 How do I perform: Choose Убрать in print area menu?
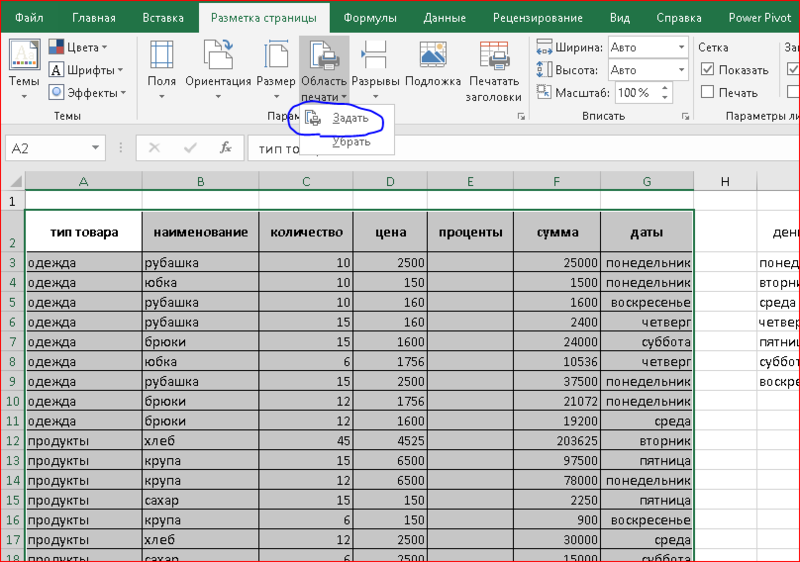pyautogui.click(x=351, y=142)
